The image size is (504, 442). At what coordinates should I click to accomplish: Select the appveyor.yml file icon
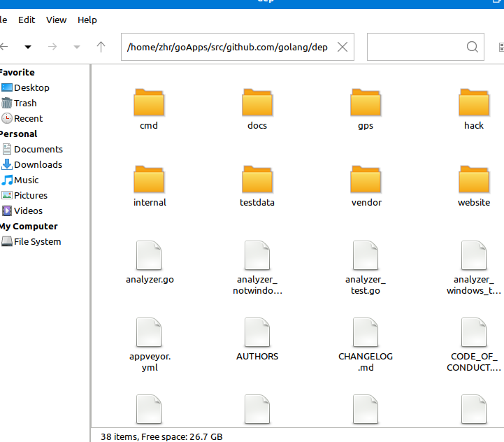point(149,332)
